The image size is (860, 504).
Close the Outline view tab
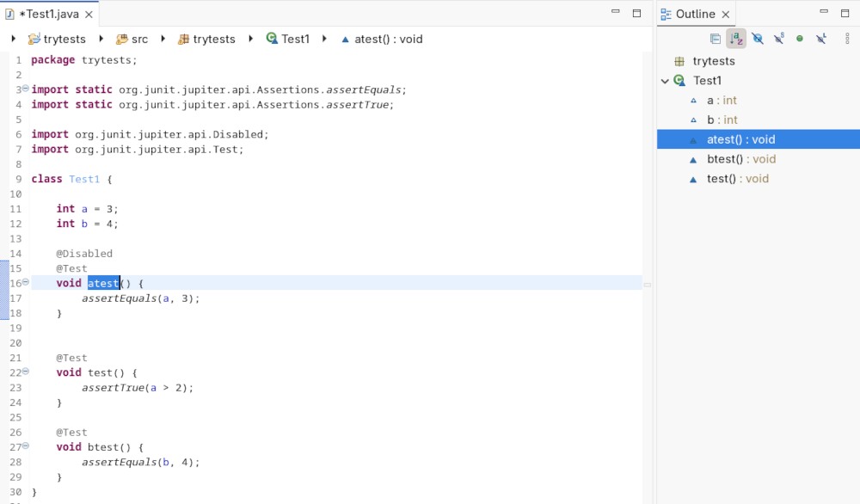726,15
